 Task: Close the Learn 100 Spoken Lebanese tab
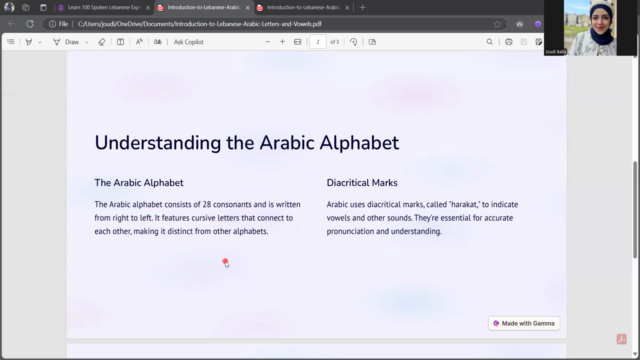(148, 7)
